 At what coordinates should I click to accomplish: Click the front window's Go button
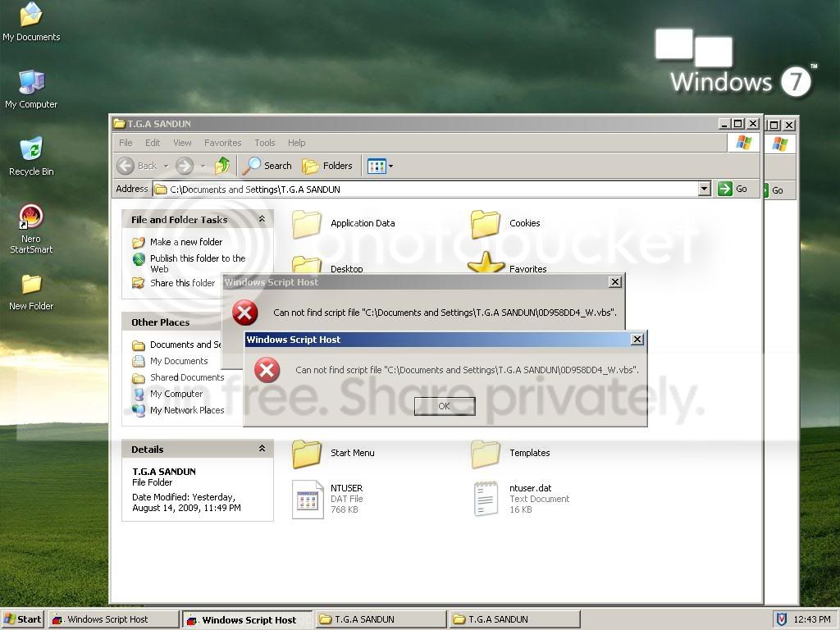pos(733,189)
